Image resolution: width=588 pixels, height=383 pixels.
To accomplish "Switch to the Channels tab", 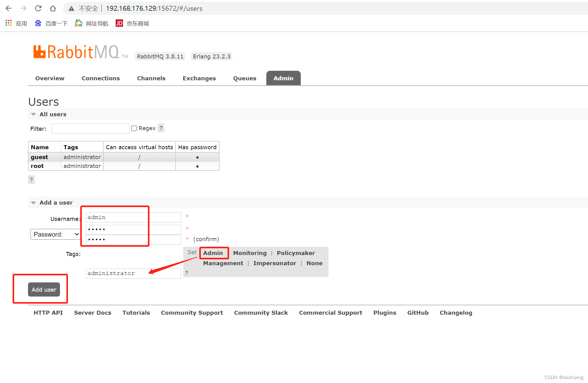I will coord(151,78).
